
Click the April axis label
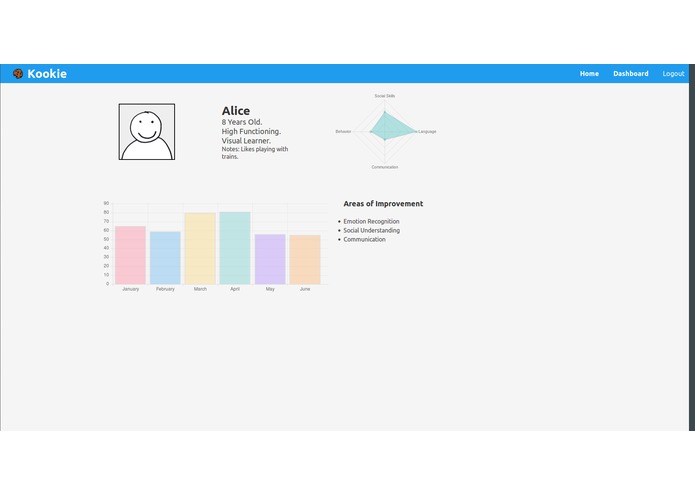[x=235, y=289]
